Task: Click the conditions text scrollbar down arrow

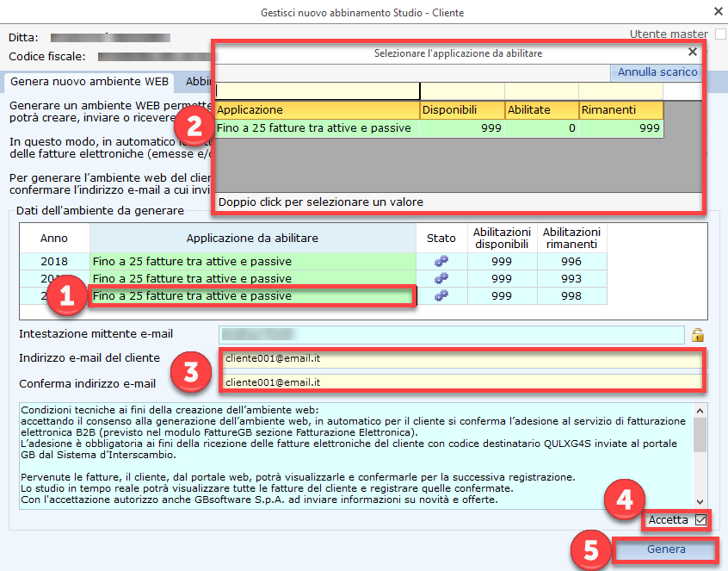Action: pos(700,502)
